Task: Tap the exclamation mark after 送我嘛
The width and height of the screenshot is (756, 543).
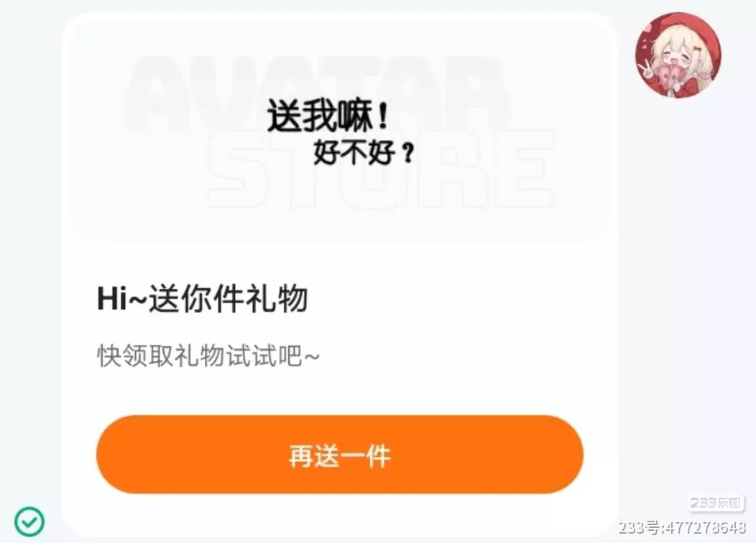Action: click(x=383, y=116)
